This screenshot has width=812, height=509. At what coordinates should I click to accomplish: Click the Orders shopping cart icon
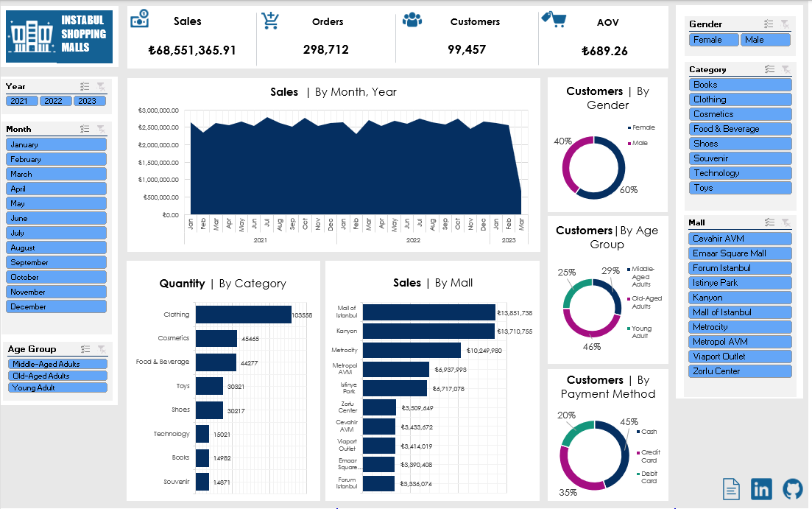click(270, 21)
